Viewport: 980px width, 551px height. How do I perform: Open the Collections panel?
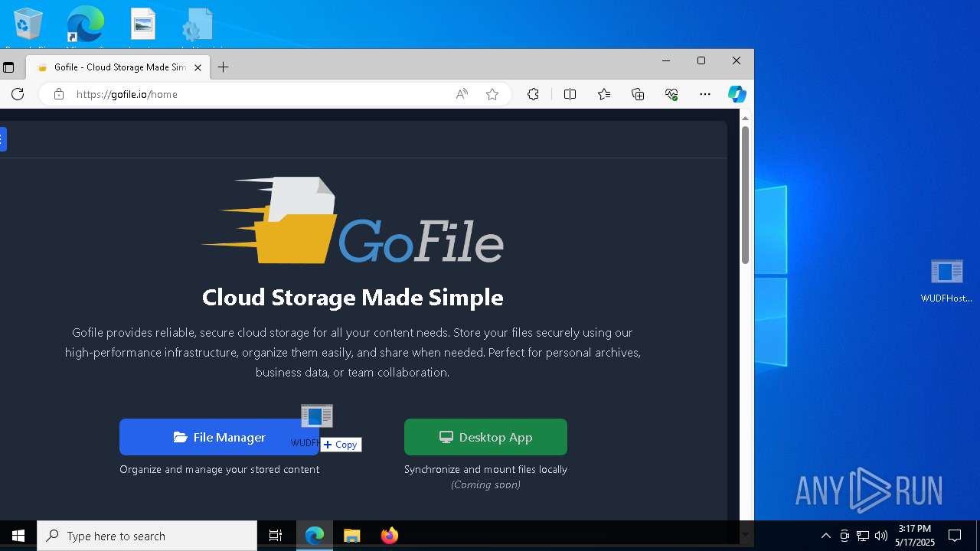(x=638, y=94)
